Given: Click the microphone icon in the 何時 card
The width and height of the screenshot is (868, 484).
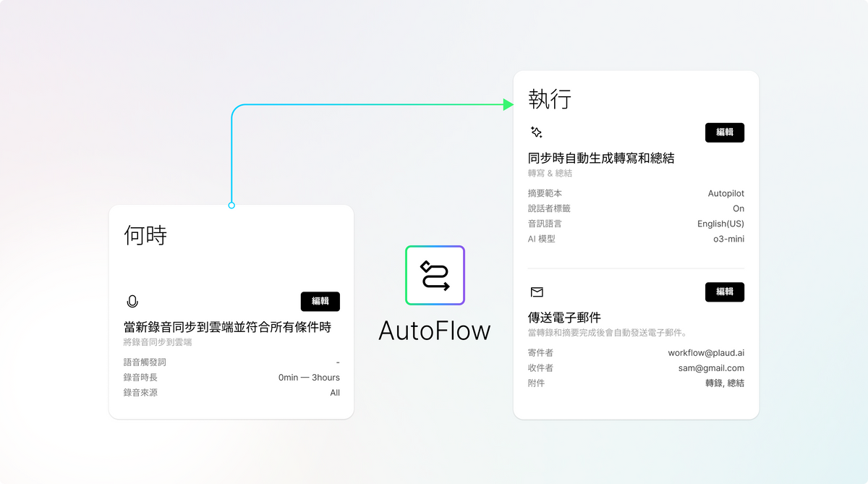Looking at the screenshot, I should [x=132, y=302].
